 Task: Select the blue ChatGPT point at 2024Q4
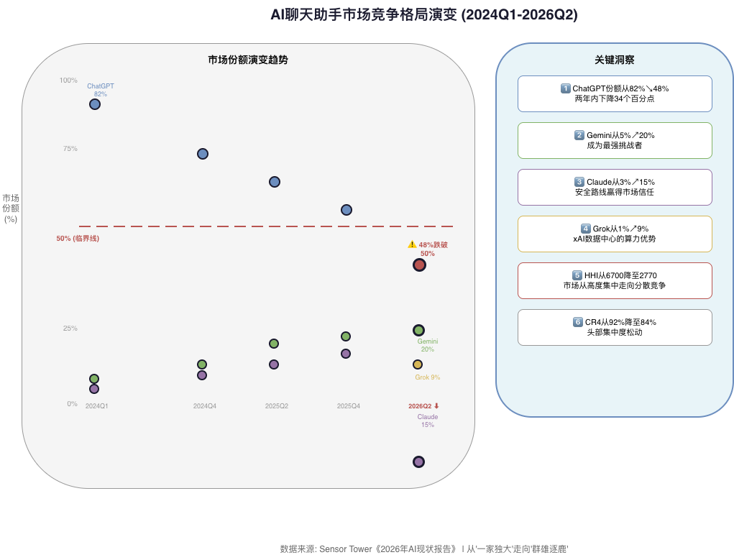[x=202, y=154]
